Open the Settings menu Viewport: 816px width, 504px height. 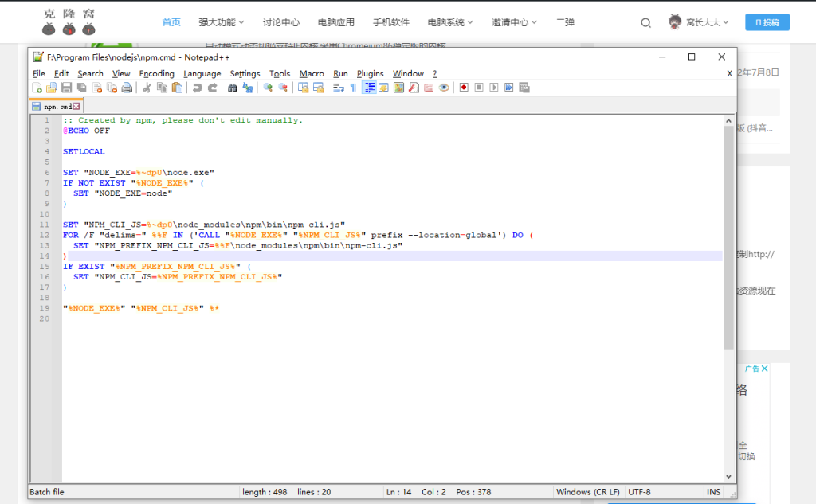(245, 74)
